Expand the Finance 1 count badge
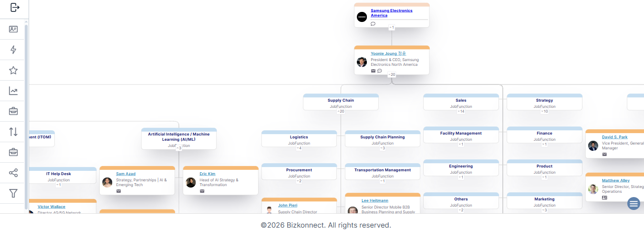This screenshot has width=644, height=230. pyautogui.click(x=544, y=144)
